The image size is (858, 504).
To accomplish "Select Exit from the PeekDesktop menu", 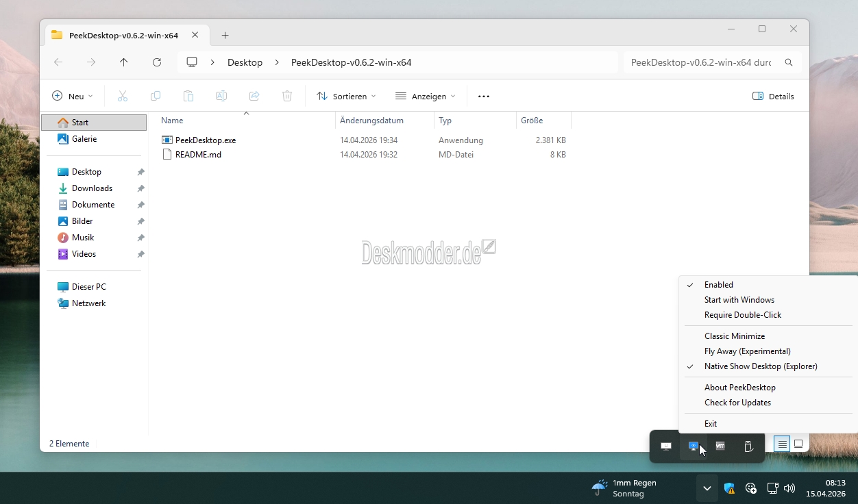I will pyautogui.click(x=711, y=424).
